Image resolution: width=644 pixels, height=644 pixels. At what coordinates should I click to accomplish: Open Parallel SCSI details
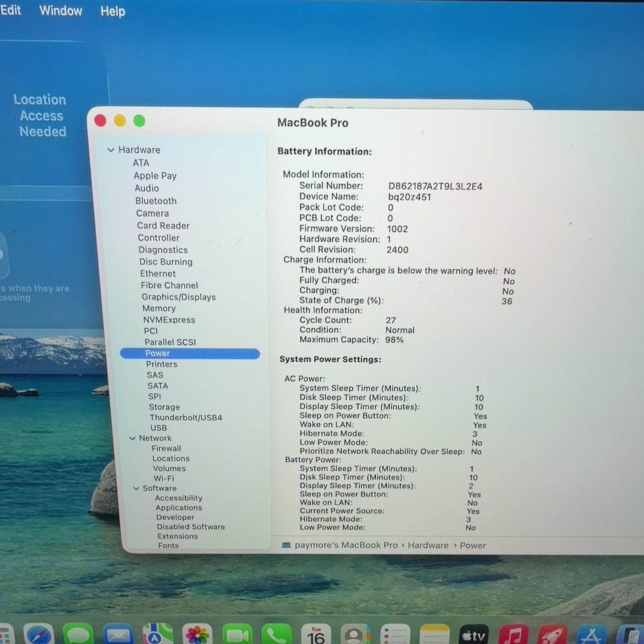[x=170, y=342]
